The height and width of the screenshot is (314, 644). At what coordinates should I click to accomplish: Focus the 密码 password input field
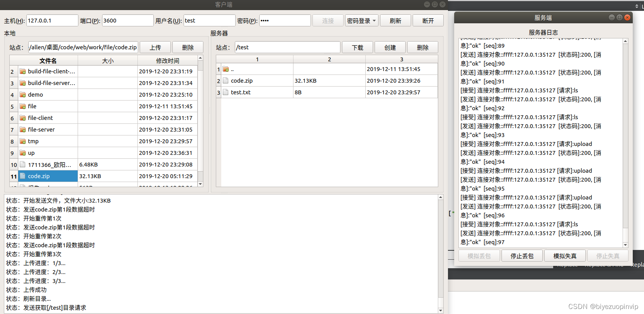[285, 21]
